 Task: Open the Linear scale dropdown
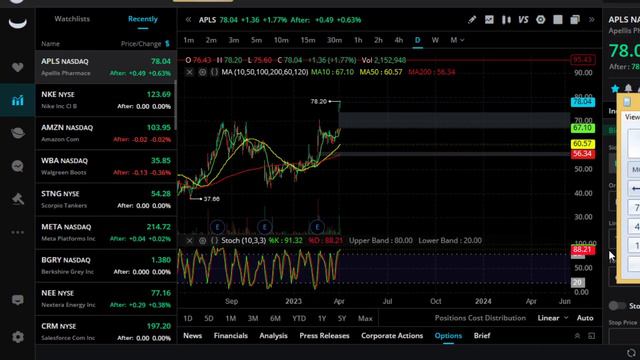point(553,318)
